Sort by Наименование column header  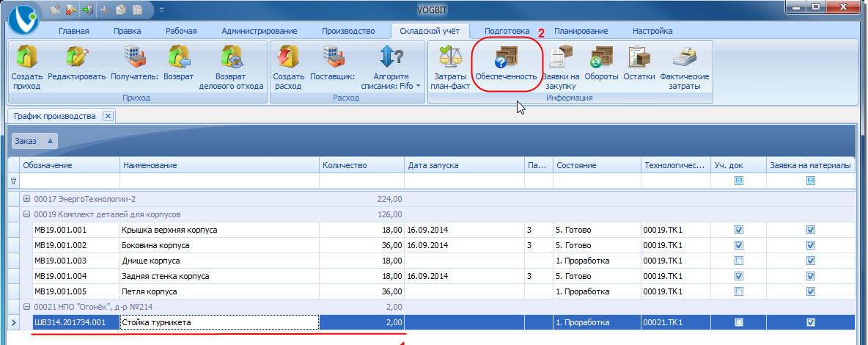click(x=219, y=165)
